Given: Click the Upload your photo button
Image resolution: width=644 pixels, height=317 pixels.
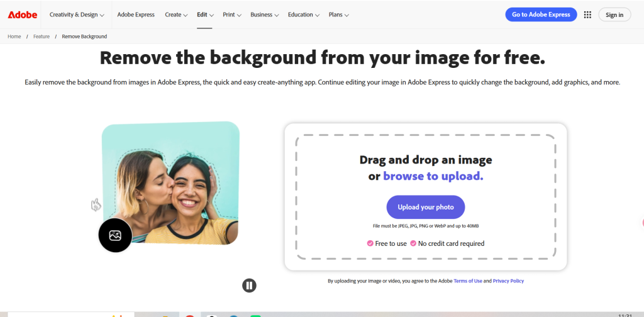Looking at the screenshot, I should coord(425,207).
